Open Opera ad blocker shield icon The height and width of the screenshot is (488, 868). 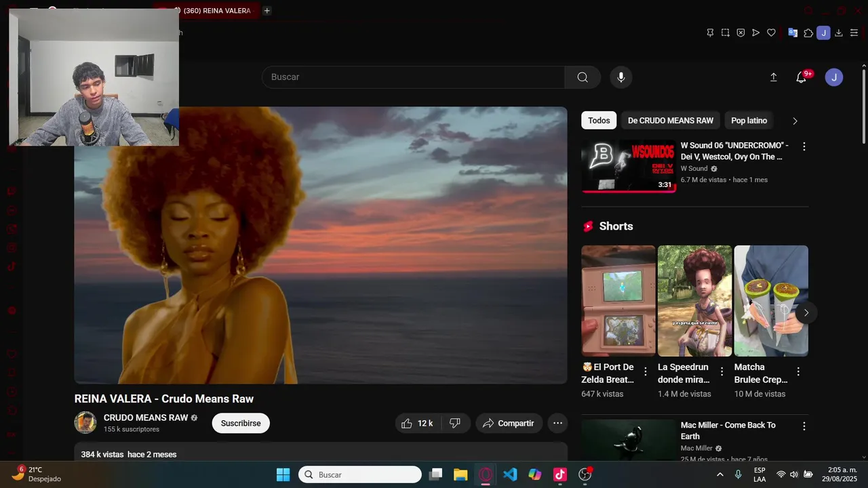click(x=741, y=33)
